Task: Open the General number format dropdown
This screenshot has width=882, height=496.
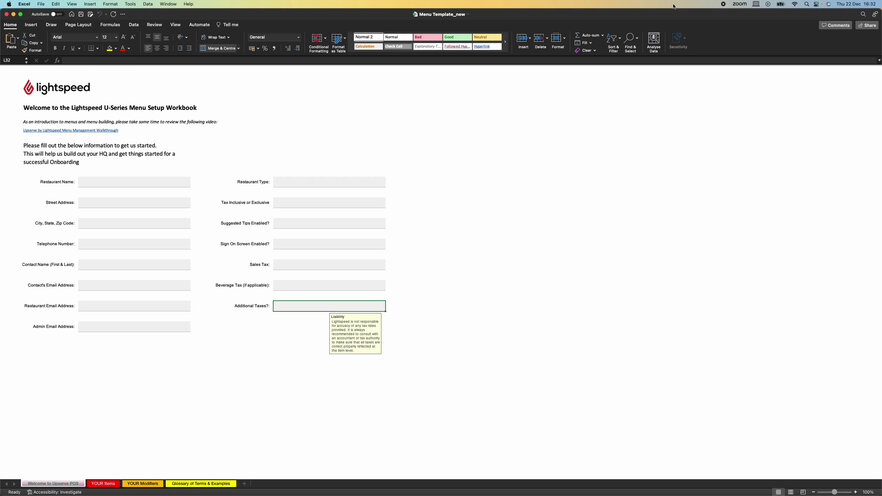Action: point(274,37)
